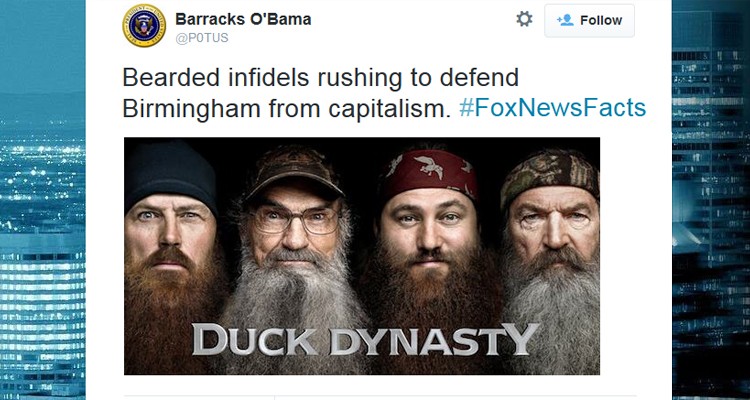The height and width of the screenshot is (400, 750).
Task: Open the @P0TUS handle link
Action: click(x=202, y=38)
